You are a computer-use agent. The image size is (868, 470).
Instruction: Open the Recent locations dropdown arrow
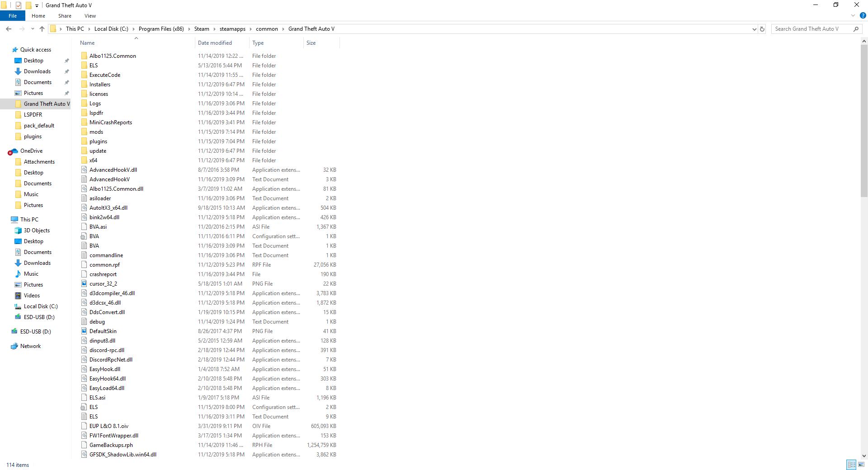coord(33,29)
